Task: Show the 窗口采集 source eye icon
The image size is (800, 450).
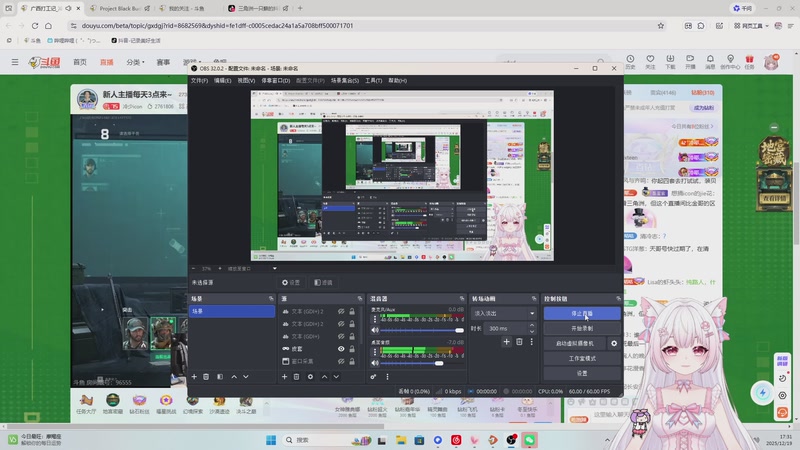Action: (x=341, y=361)
